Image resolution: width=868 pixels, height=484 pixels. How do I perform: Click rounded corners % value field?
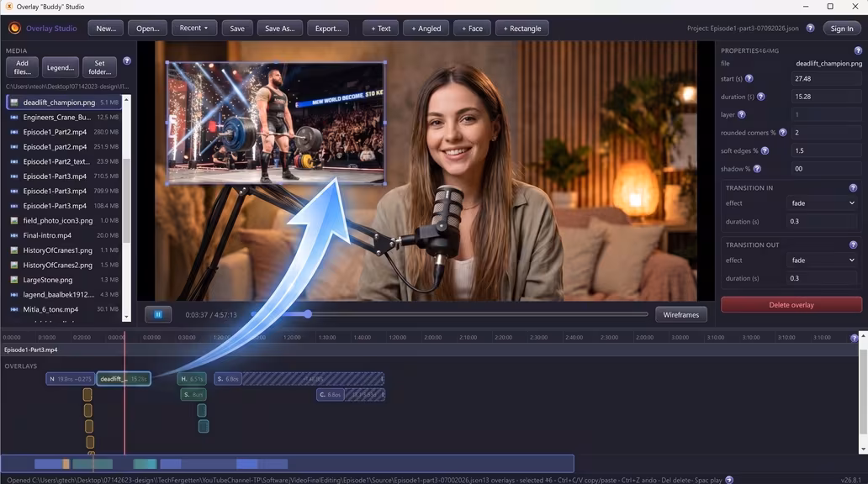pyautogui.click(x=825, y=133)
